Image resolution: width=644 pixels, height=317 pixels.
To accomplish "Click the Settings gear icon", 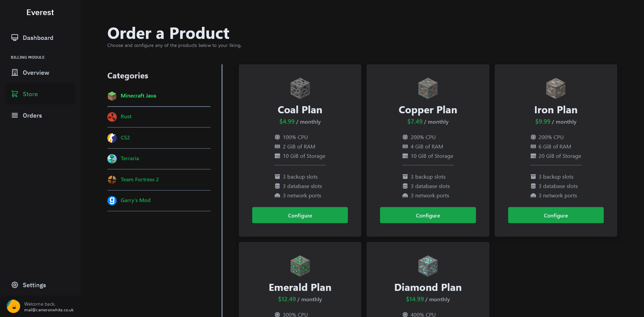I will point(15,285).
